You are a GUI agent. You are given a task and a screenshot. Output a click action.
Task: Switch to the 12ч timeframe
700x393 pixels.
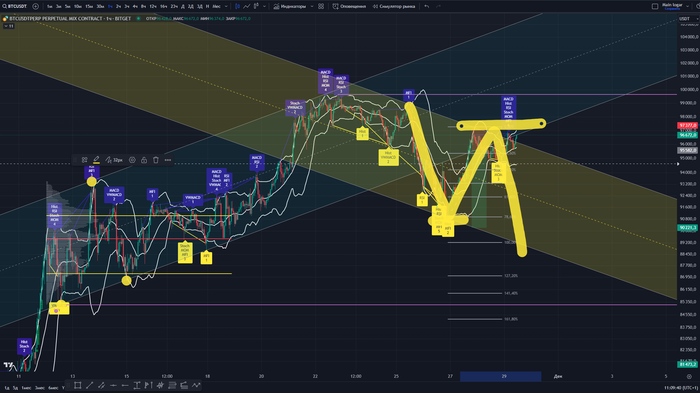pyautogui.click(x=153, y=6)
